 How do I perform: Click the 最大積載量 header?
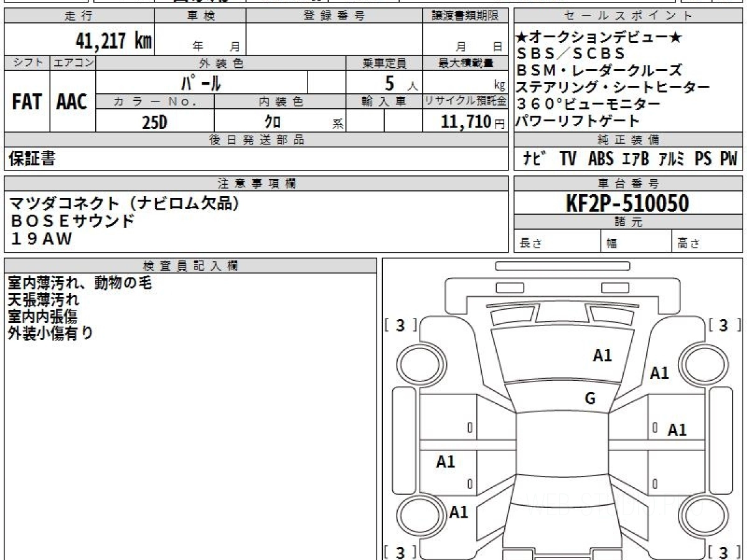coord(465,63)
